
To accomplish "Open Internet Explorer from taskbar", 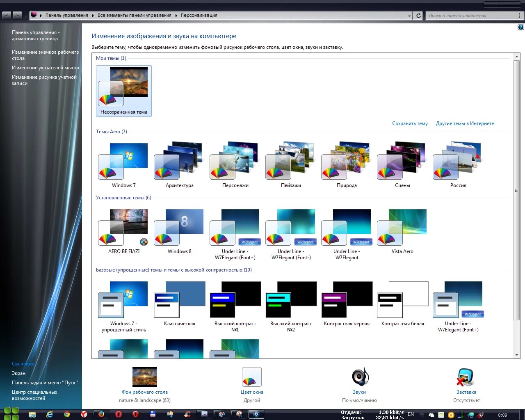I will point(50,414).
